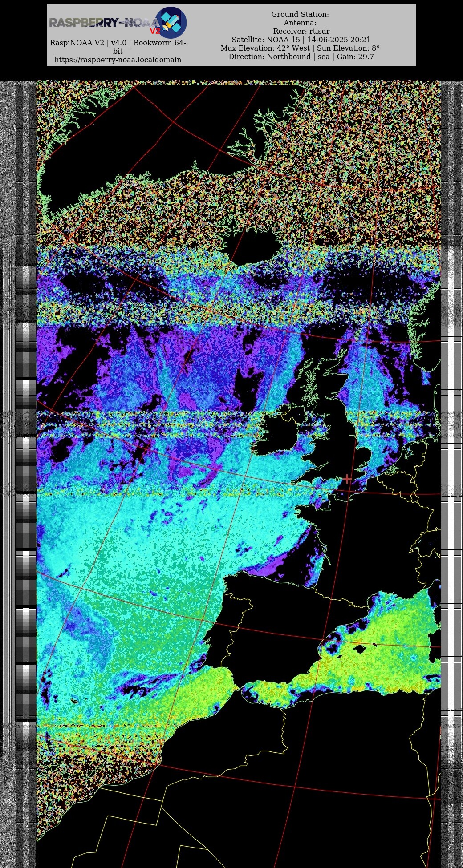Click the 'Satellite: NOAA 15 | 14-06-2025 20:21' line

[x=301, y=40]
